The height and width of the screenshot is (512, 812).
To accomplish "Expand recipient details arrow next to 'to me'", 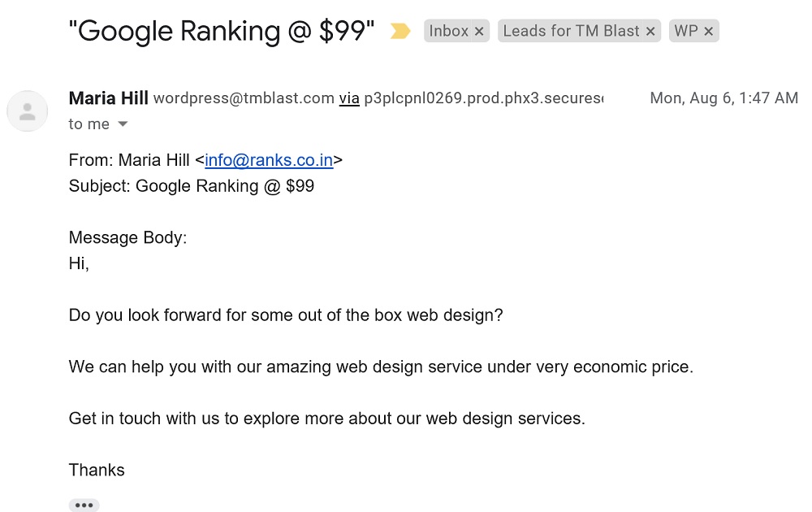I will pos(123,124).
